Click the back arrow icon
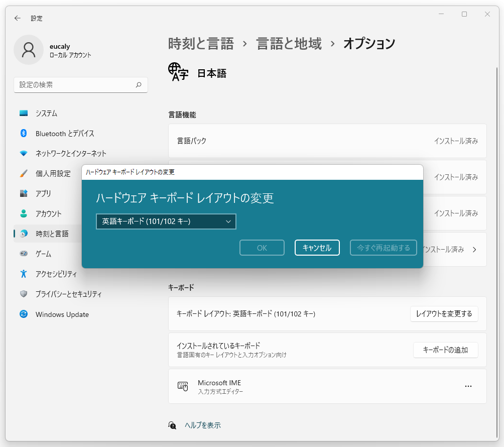This screenshot has height=447, width=504. click(x=18, y=18)
